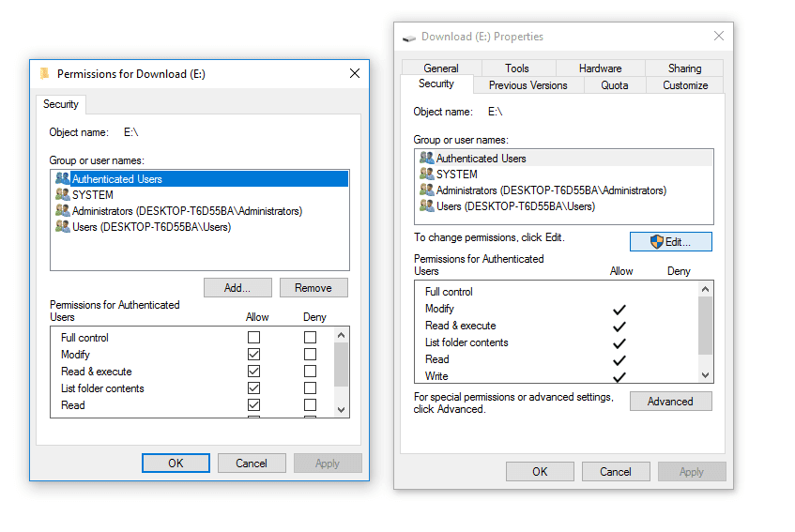Image resolution: width=795 pixels, height=532 pixels.
Task: Click Users group icon in Permissions dialog
Action: click(x=62, y=226)
